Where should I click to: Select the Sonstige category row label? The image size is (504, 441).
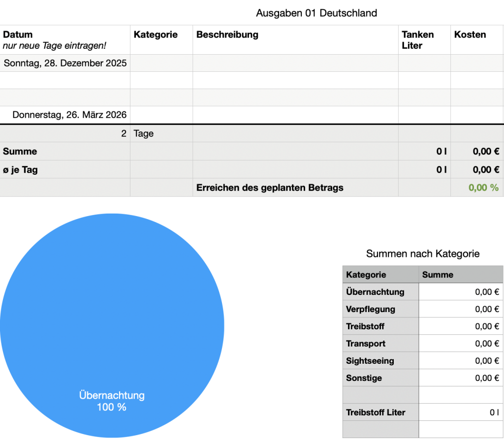(x=380, y=378)
